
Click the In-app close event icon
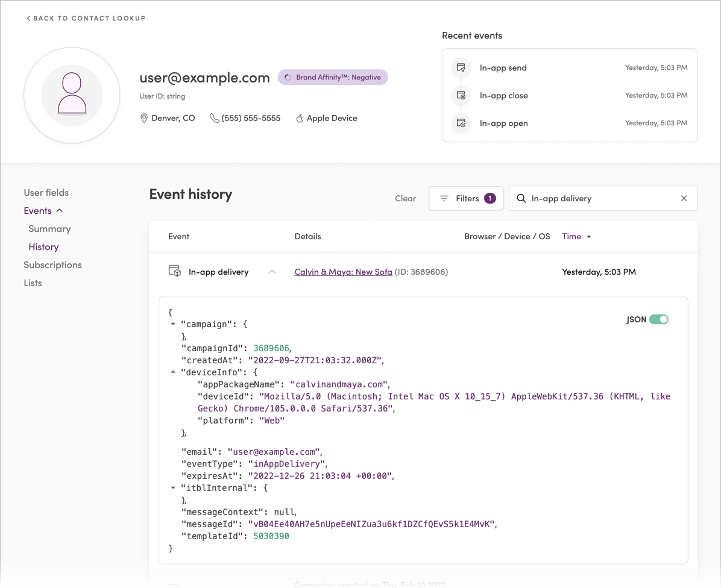coord(461,95)
